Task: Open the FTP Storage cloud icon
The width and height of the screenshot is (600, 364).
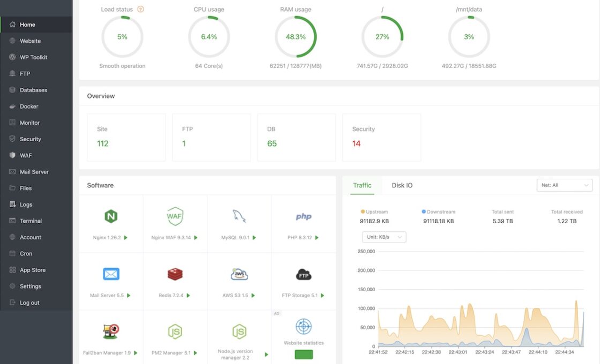Action: pyautogui.click(x=304, y=275)
